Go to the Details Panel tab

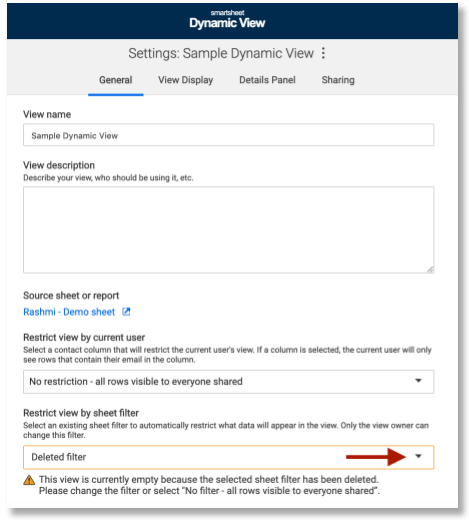pos(267,80)
